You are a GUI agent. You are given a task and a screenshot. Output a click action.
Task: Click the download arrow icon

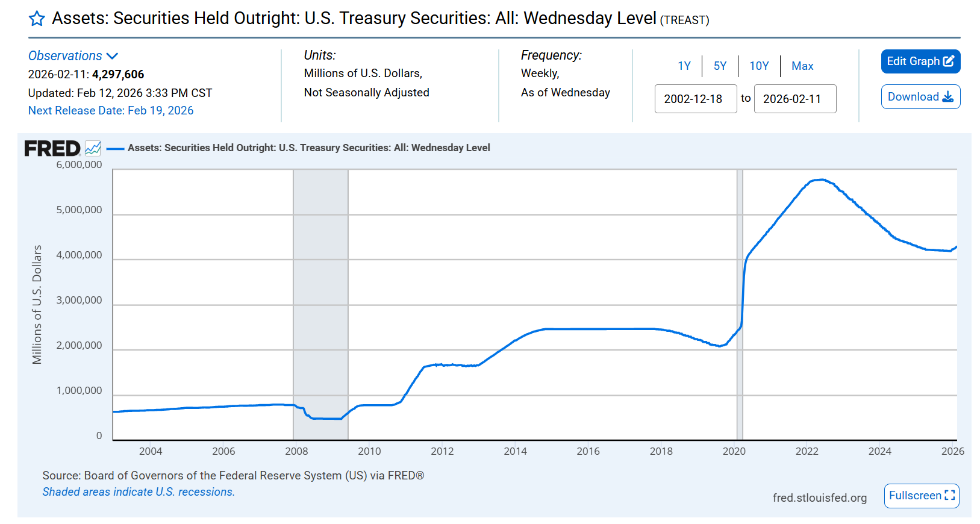(x=947, y=97)
